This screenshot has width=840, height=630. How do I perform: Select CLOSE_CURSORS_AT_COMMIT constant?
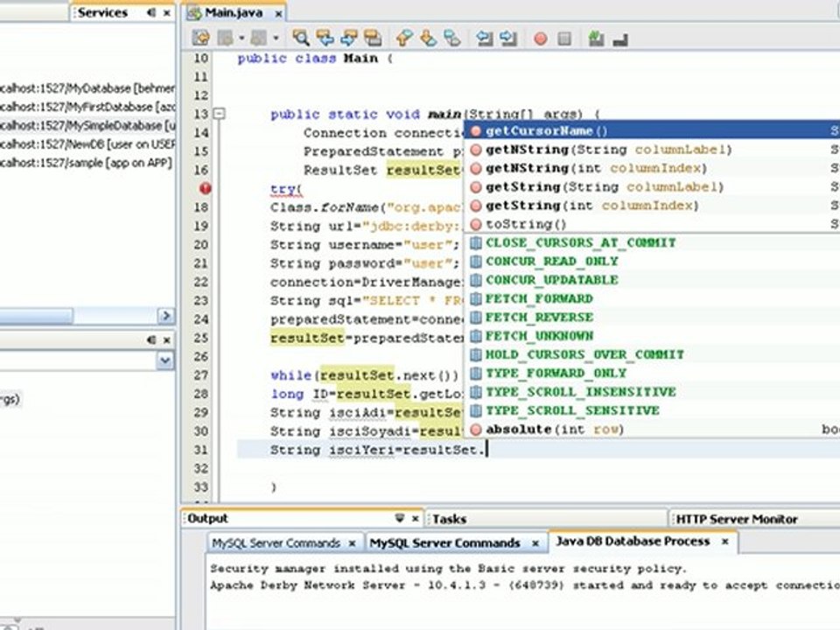click(x=651, y=242)
